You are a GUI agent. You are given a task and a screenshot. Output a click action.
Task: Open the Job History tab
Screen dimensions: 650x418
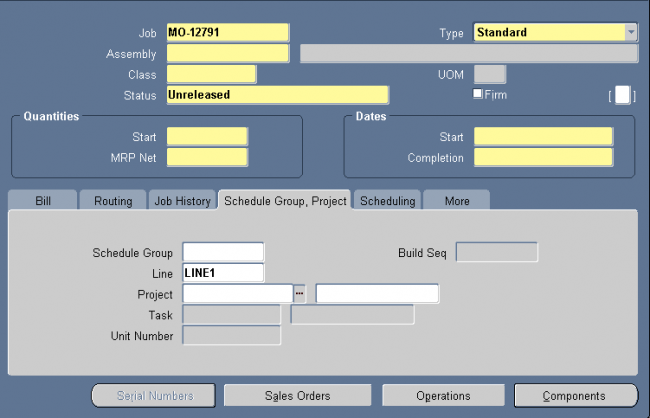click(182, 201)
